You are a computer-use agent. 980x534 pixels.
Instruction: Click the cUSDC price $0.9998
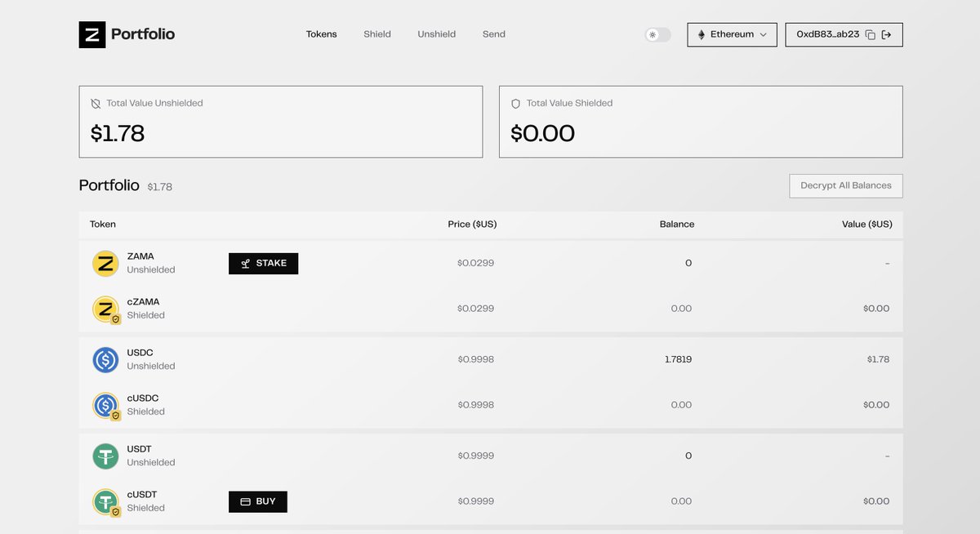(x=475, y=405)
